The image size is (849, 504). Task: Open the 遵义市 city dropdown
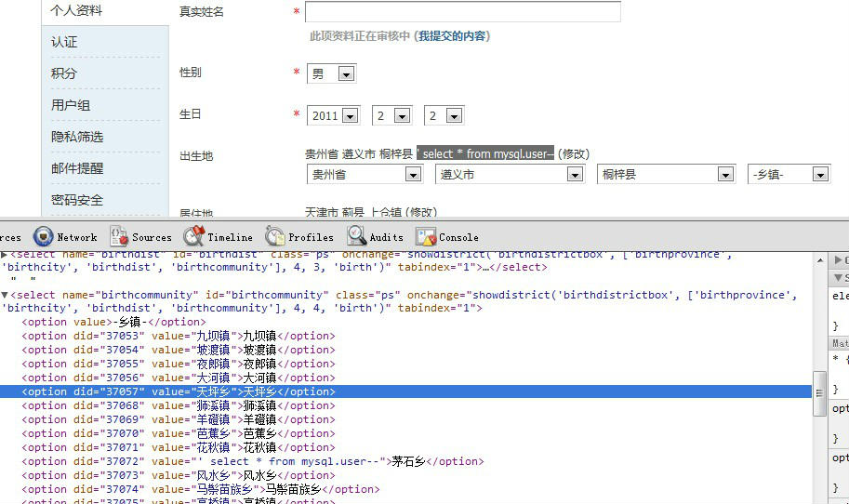pos(510,174)
